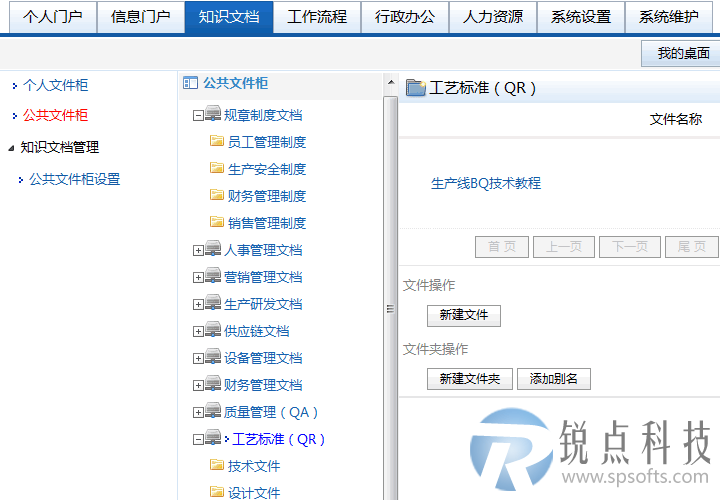Collapse the 工艺标准（QR）tree node
This screenshot has width=720, height=500.
[x=198, y=440]
